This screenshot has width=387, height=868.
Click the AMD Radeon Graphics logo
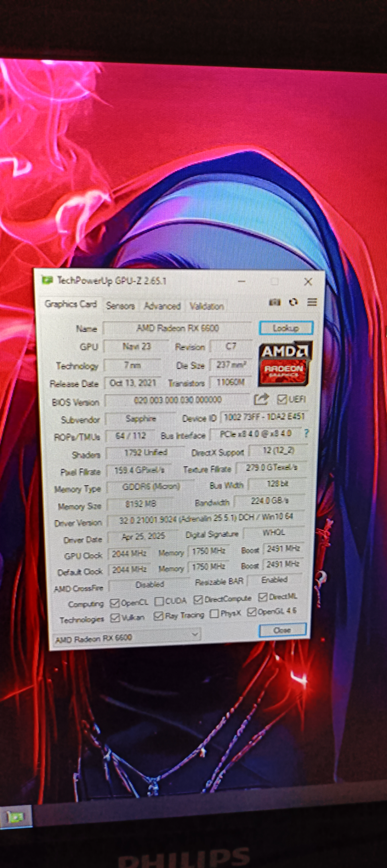tap(285, 364)
